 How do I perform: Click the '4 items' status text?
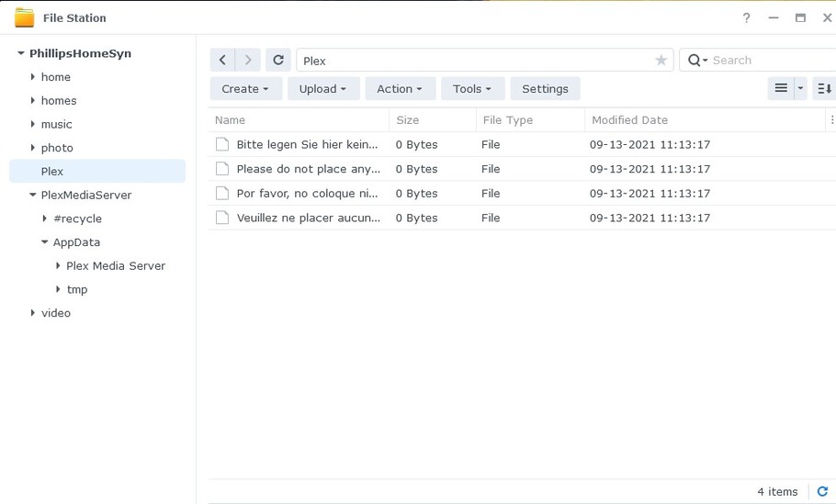pyautogui.click(x=777, y=491)
